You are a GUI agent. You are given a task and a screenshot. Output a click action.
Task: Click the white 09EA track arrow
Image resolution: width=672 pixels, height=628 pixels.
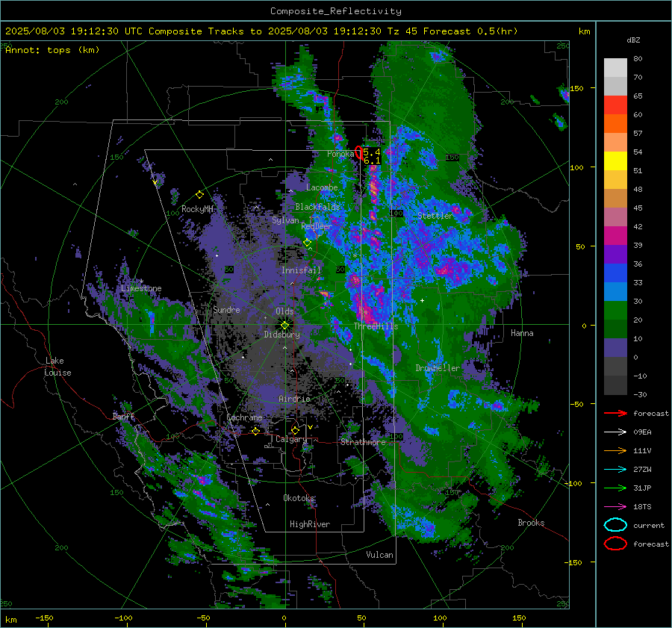[x=615, y=432]
